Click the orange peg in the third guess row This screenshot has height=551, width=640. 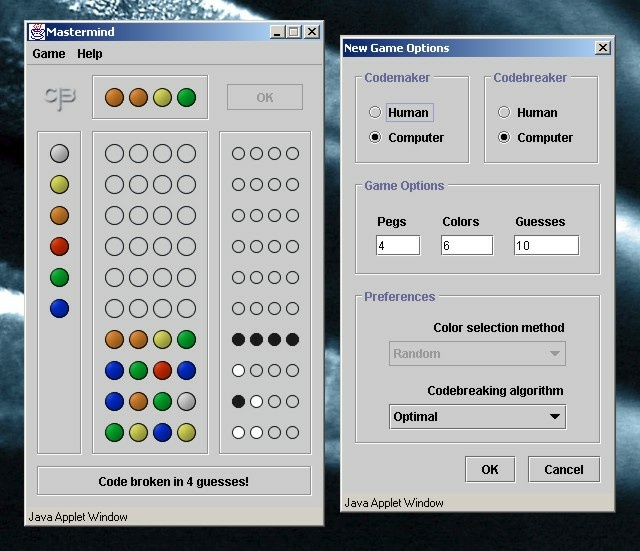pos(138,402)
